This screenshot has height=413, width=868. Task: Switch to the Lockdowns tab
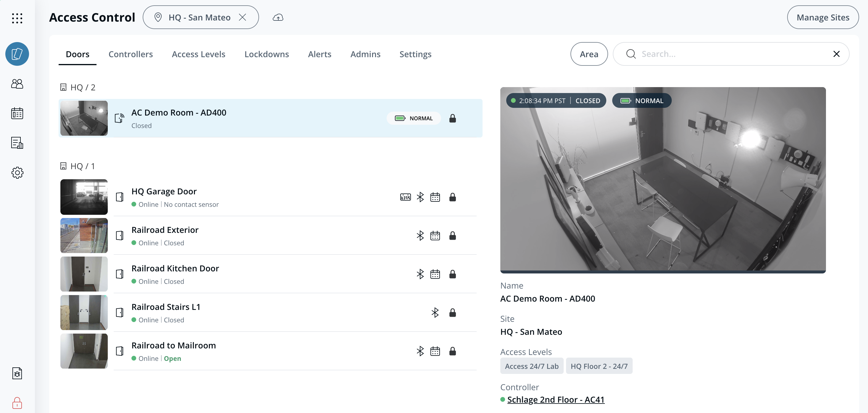coord(266,54)
